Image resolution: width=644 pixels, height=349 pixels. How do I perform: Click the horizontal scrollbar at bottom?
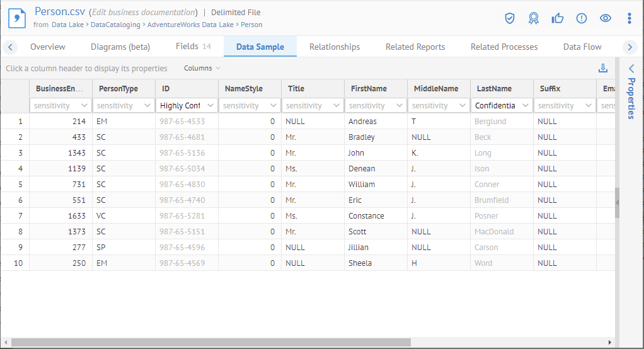coord(211,342)
